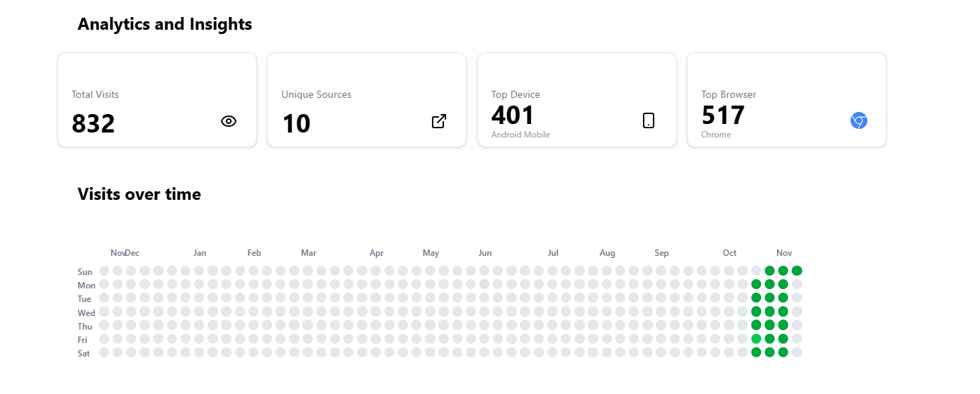This screenshot has width=980, height=394.
Task: Click the Unique Sources value 10
Action: 296,124
